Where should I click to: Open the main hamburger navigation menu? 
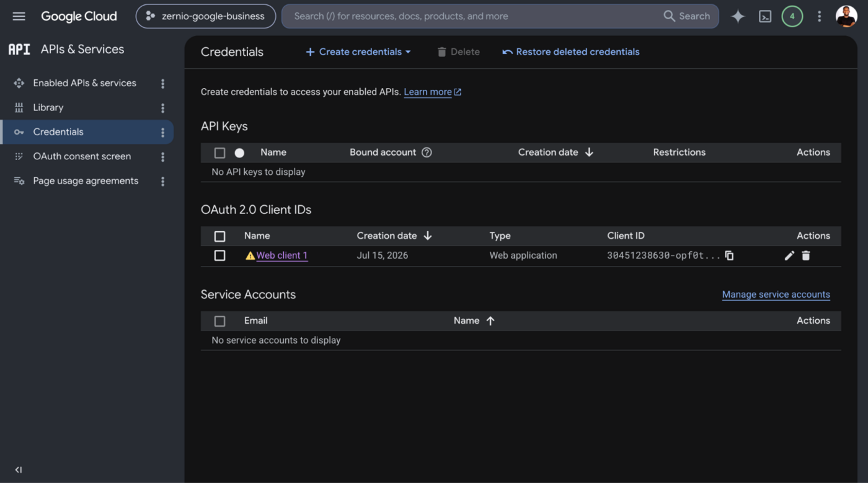19,16
